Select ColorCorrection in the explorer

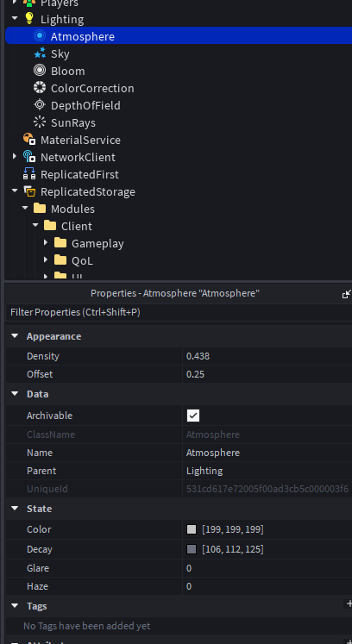tap(92, 88)
